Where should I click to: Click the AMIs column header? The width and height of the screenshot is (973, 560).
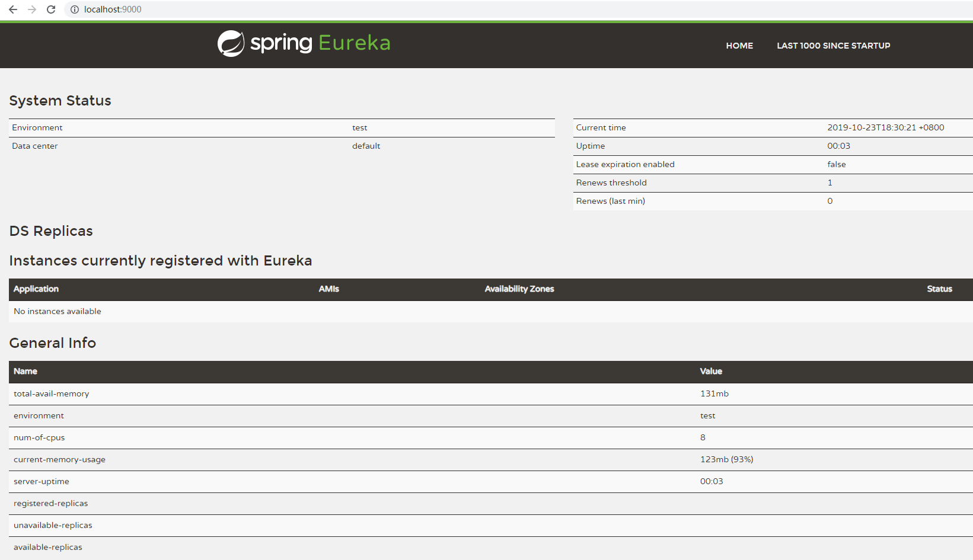pos(328,289)
